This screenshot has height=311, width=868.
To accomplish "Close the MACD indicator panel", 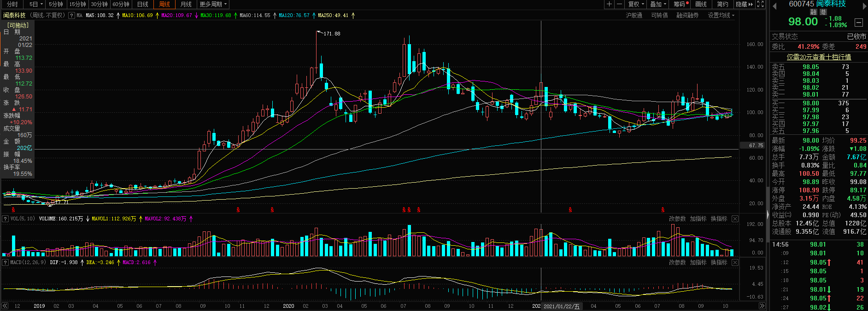I will pyautogui.click(x=735, y=262).
